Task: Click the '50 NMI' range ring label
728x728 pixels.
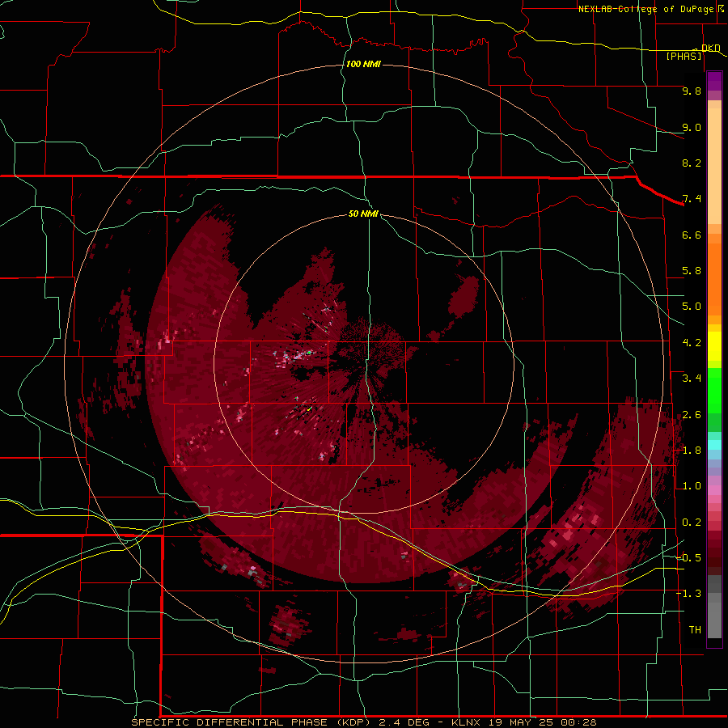Action: [363, 214]
